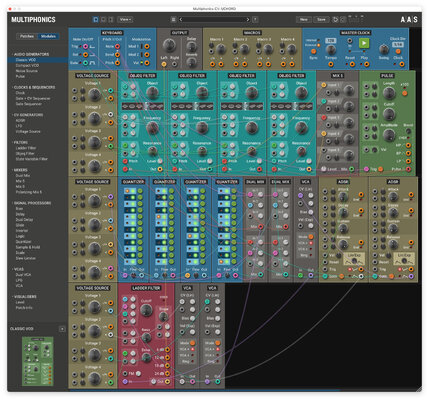Click the Save patch button
The image size is (429, 400).
[321, 20]
